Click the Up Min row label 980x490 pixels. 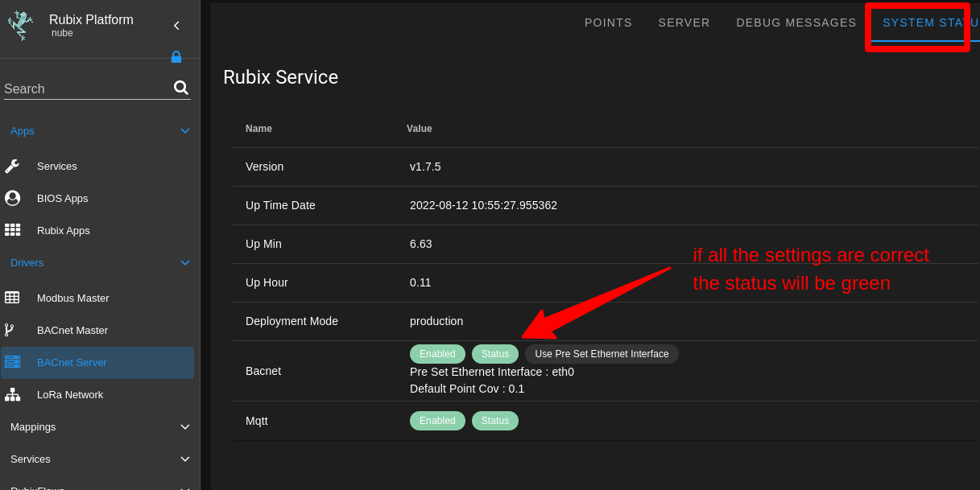click(x=263, y=244)
